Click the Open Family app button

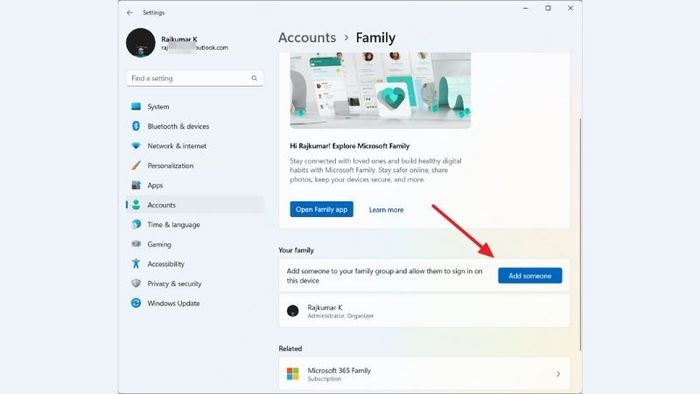coord(321,209)
